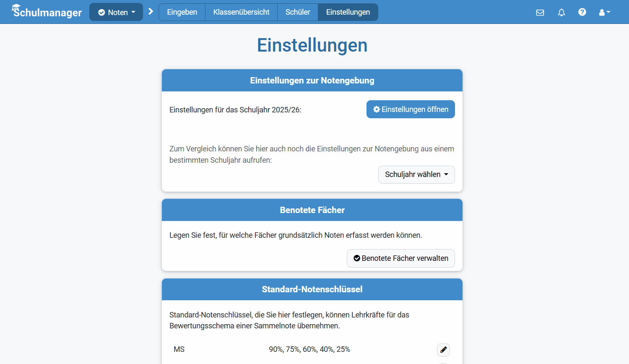Open the notifications bell icon

point(561,13)
